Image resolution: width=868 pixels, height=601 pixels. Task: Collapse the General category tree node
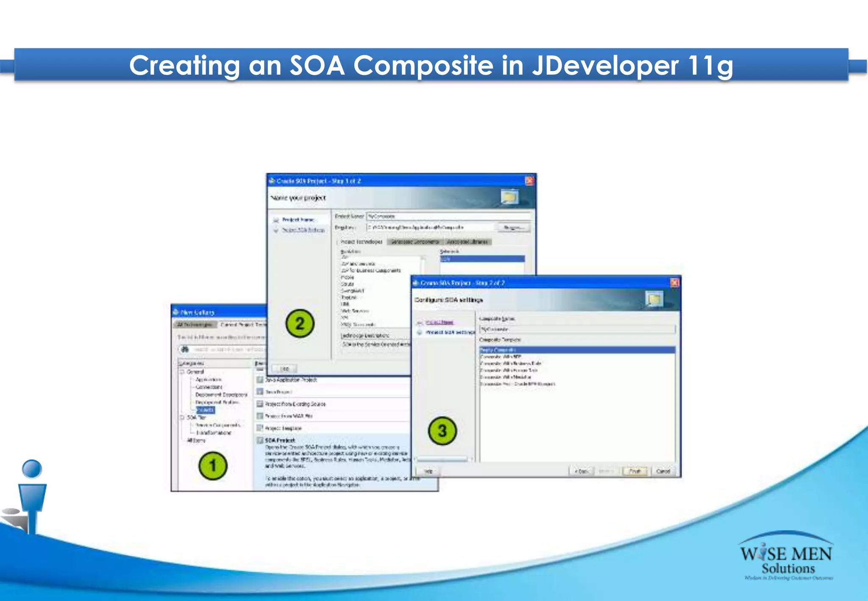(x=182, y=372)
